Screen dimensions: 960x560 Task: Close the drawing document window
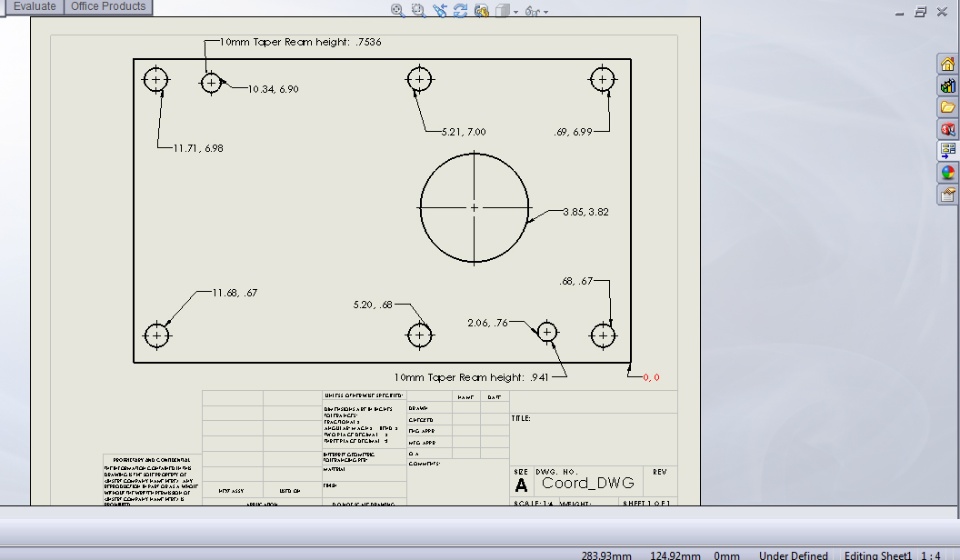942,12
